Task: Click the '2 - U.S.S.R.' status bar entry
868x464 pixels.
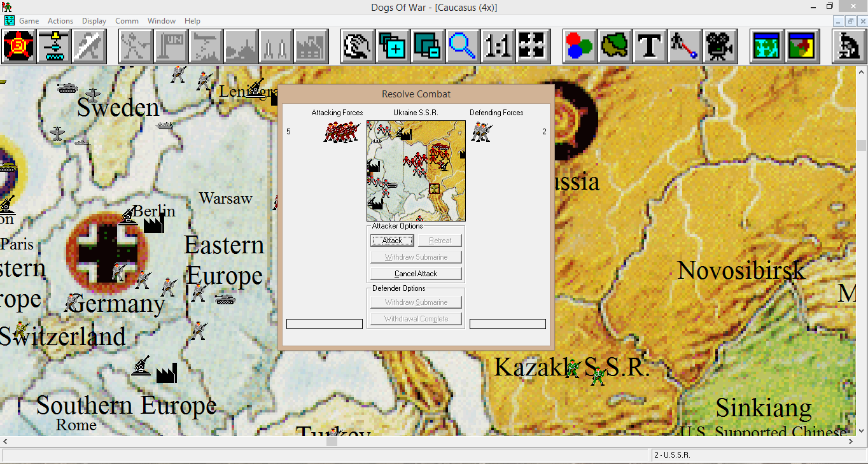Action: coord(673,455)
